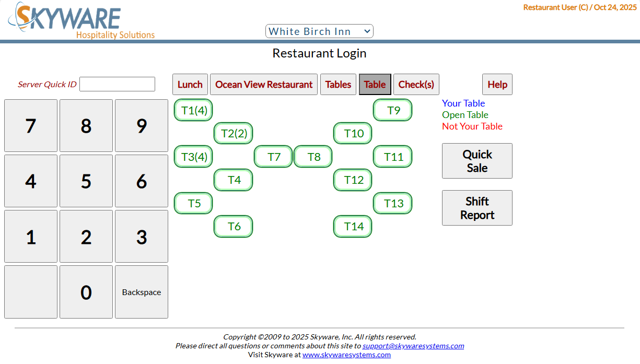Choose the Ocean View Restaurant button
640x364 pixels.
point(264,85)
